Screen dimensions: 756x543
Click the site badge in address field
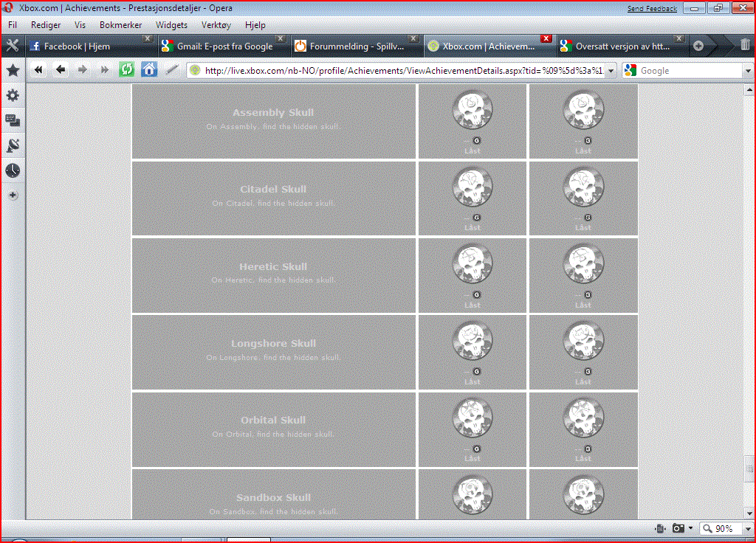pos(195,70)
